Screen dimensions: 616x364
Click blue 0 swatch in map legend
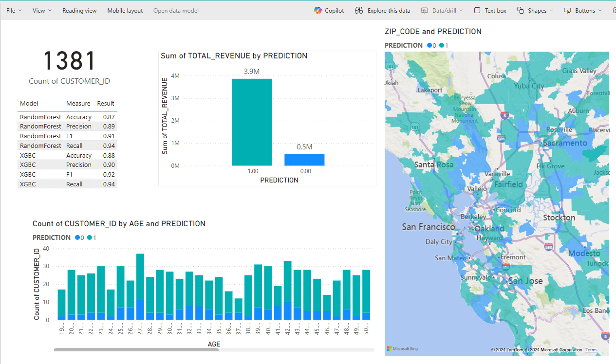tap(429, 45)
